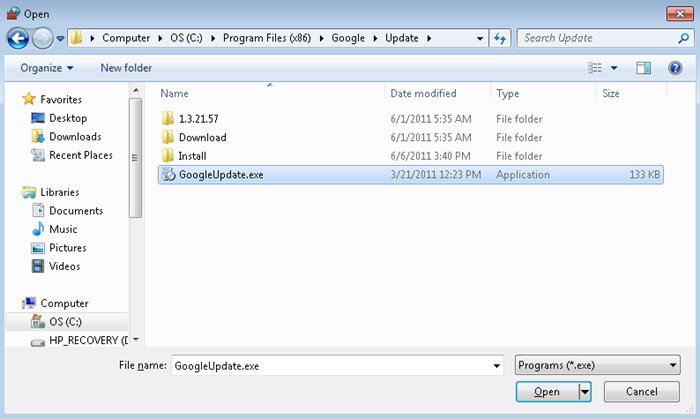The width and height of the screenshot is (700, 419).
Task: Open the Help question mark icon
Action: pos(675,68)
